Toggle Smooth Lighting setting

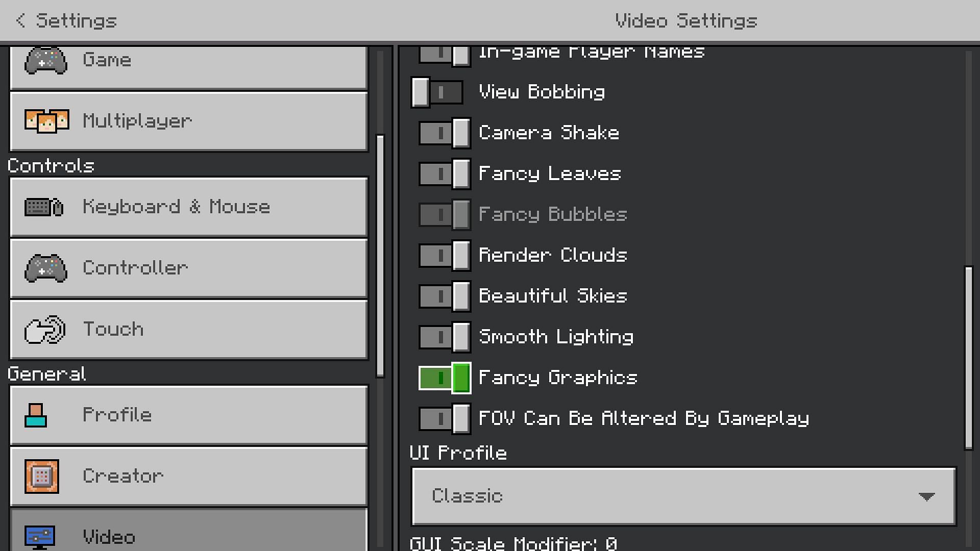444,336
